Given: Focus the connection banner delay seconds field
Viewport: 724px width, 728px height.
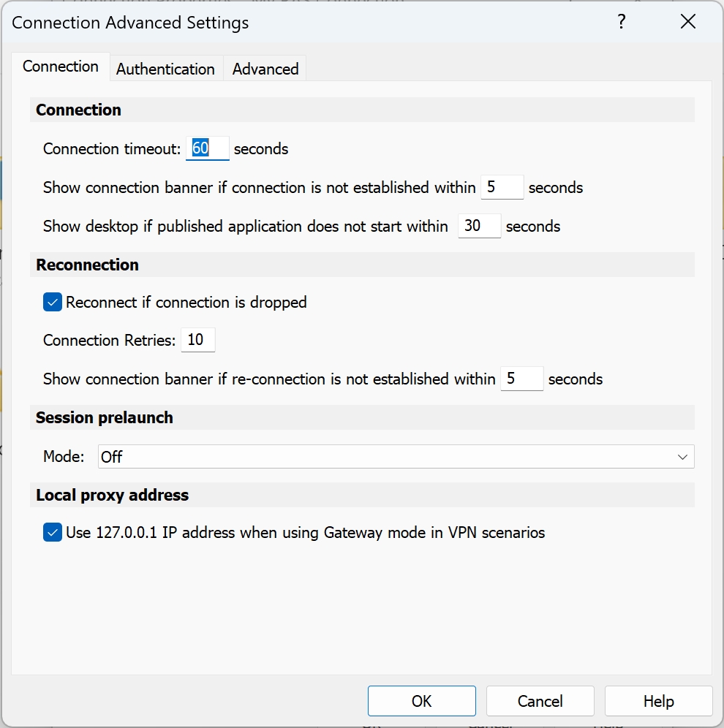Looking at the screenshot, I should coord(502,187).
